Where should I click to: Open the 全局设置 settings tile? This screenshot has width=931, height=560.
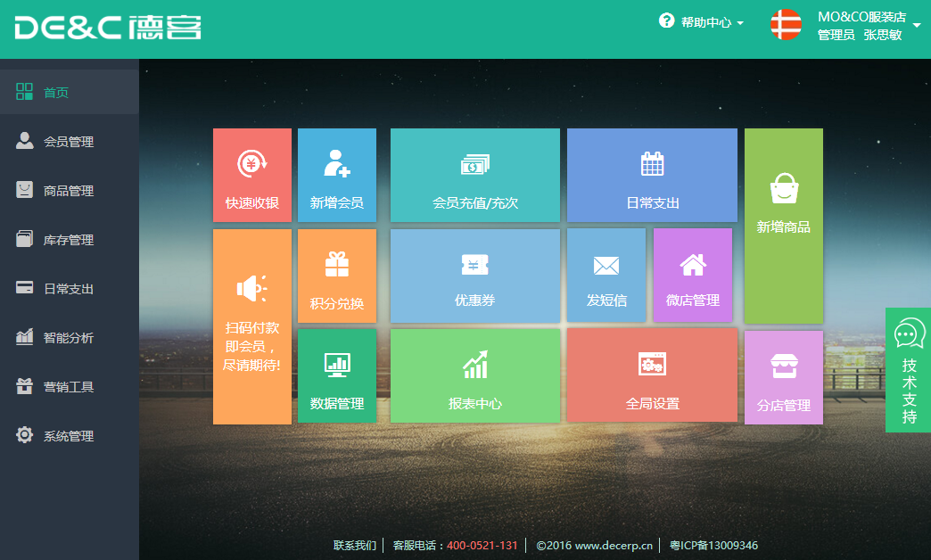click(652, 376)
